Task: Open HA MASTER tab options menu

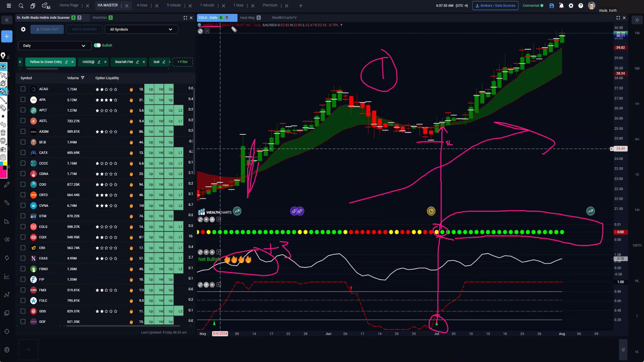Action: [122, 6]
